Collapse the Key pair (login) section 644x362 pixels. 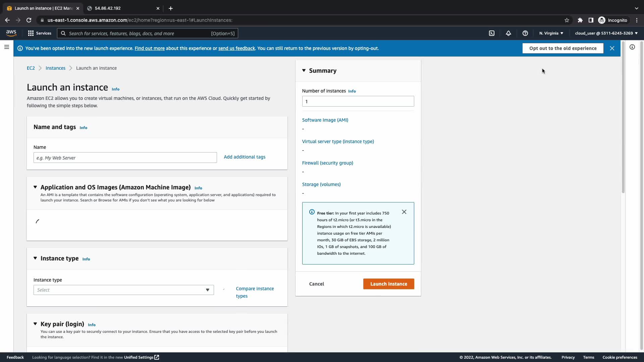click(35, 324)
